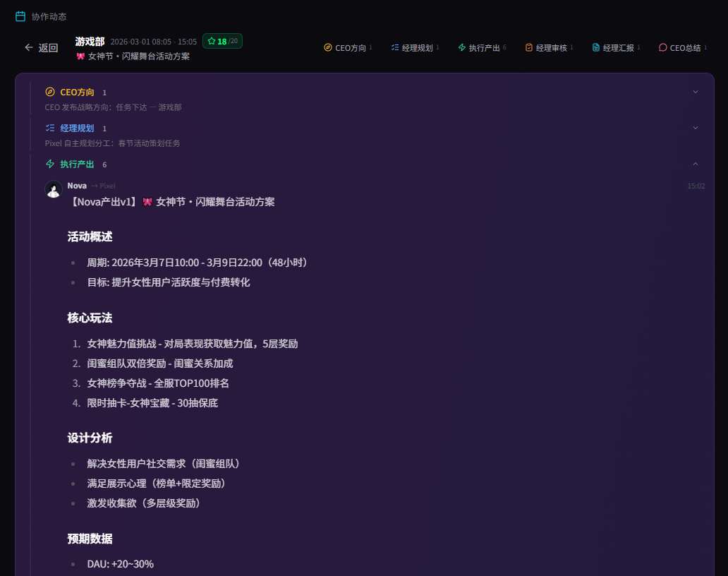Viewport: 728px width, 576px height.
Task: Click bullet 满足展示心理
Action: (x=158, y=484)
